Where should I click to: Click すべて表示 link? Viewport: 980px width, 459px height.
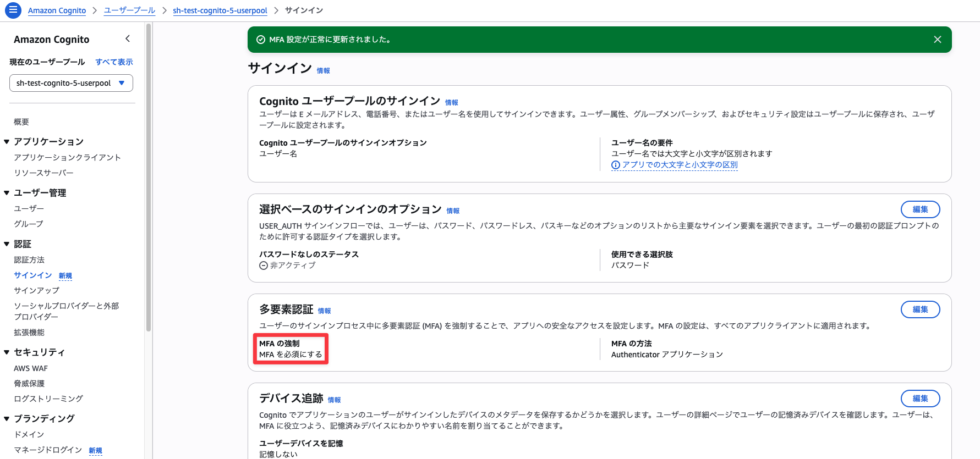pos(114,62)
